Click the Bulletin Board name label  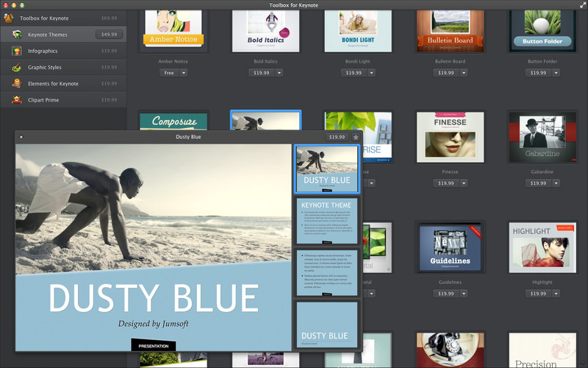[450, 61]
